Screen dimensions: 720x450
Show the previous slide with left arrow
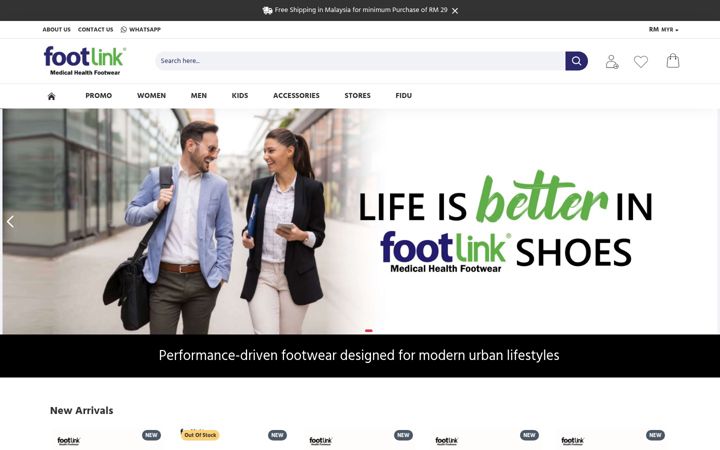[10, 222]
